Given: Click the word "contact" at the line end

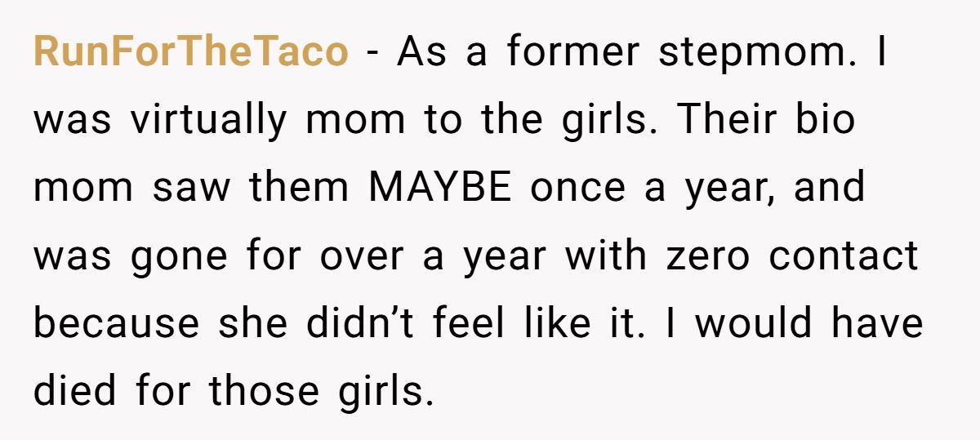Looking at the screenshot, I should [844, 256].
